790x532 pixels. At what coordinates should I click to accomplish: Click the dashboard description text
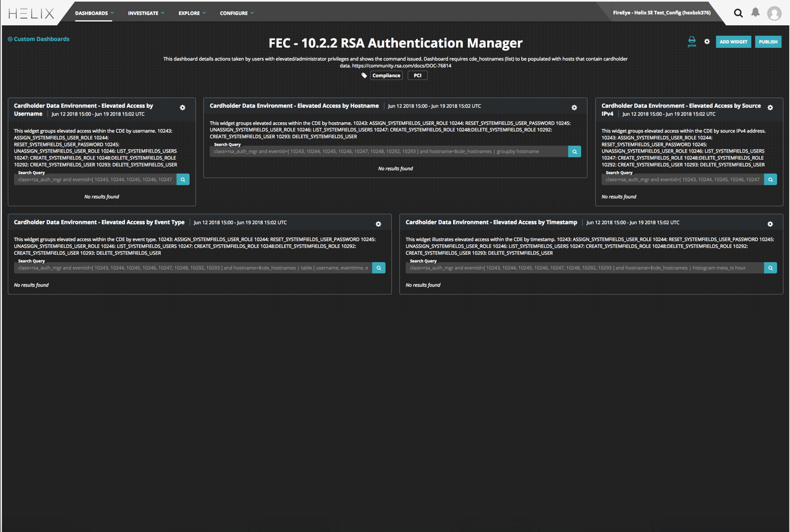pyautogui.click(x=396, y=62)
